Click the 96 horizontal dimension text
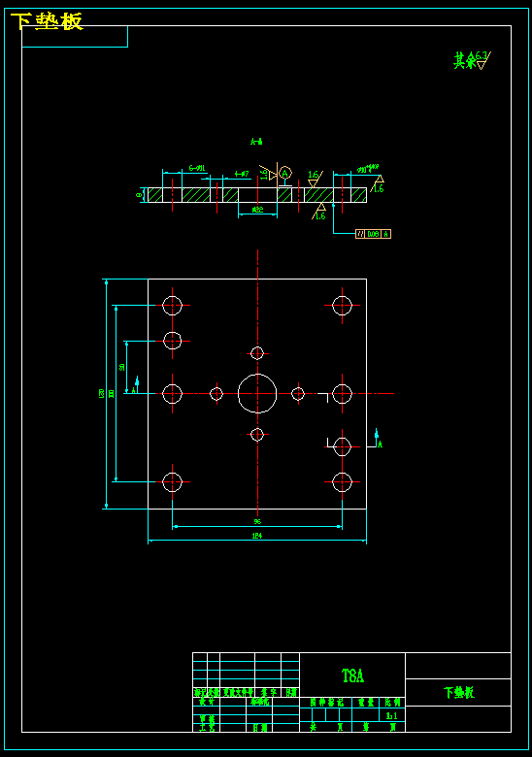This screenshot has width=532, height=757. click(x=257, y=521)
